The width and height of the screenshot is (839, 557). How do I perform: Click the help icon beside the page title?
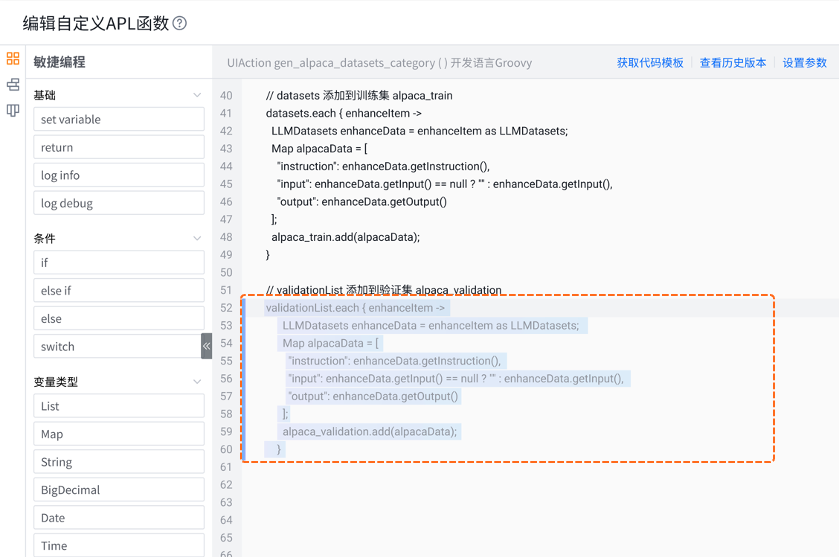tap(180, 23)
